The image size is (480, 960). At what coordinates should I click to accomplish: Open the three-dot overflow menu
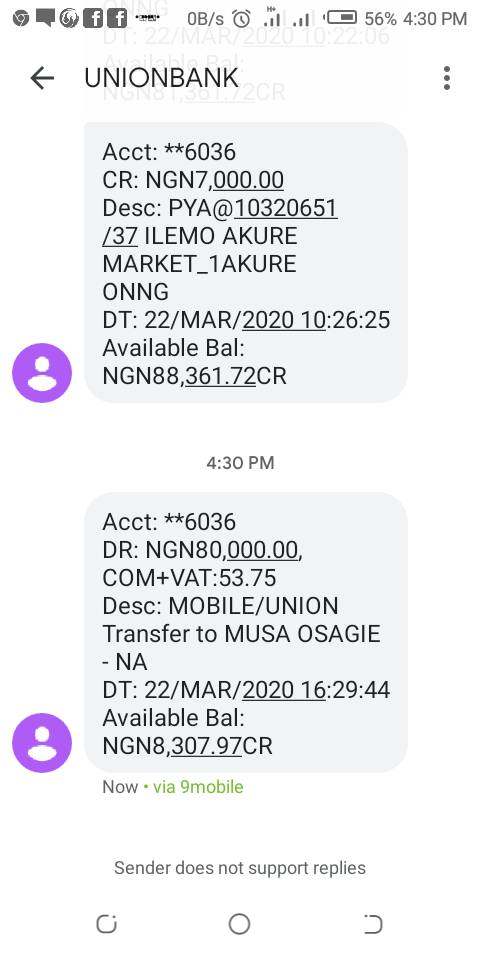pyautogui.click(x=447, y=78)
